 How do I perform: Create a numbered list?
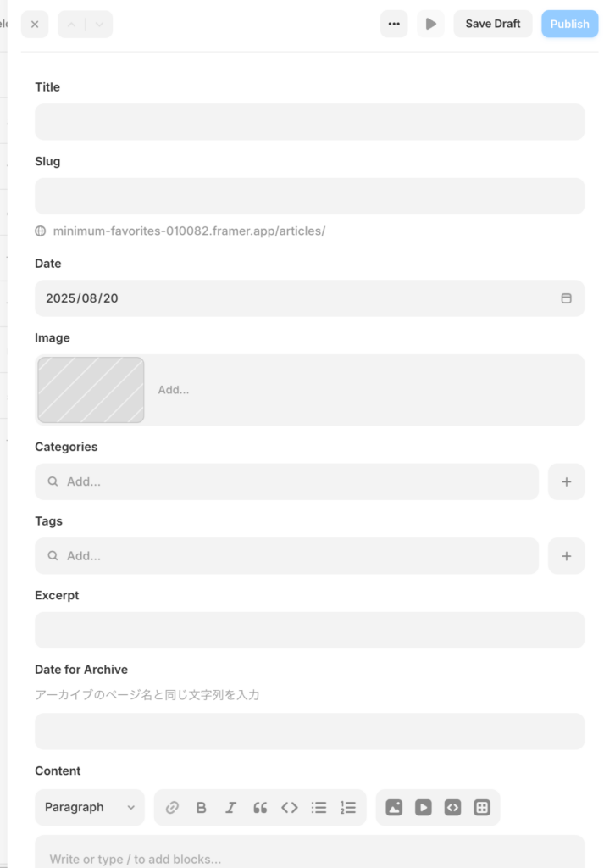(x=348, y=808)
